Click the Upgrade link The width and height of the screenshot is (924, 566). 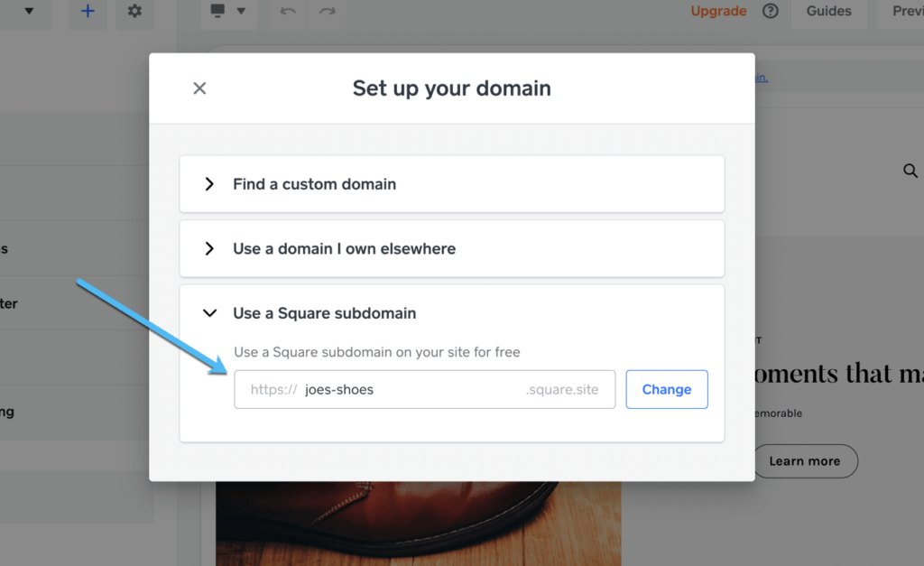pyautogui.click(x=718, y=12)
